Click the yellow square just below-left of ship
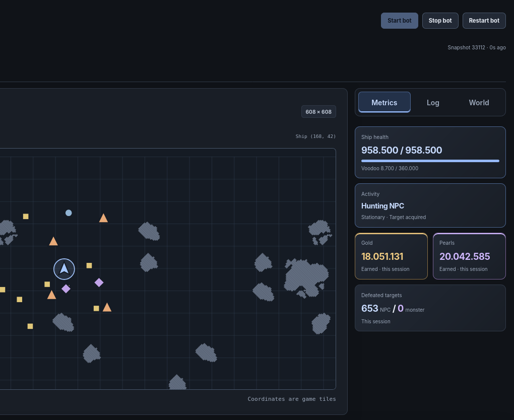 click(47, 284)
